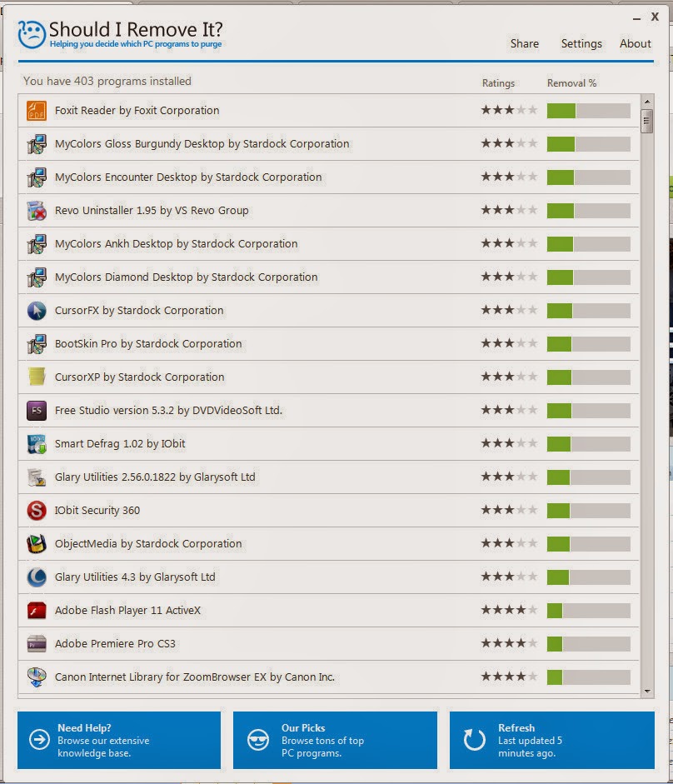The image size is (673, 784).
Task: Close the Should I Remove It window
Action: [655, 17]
